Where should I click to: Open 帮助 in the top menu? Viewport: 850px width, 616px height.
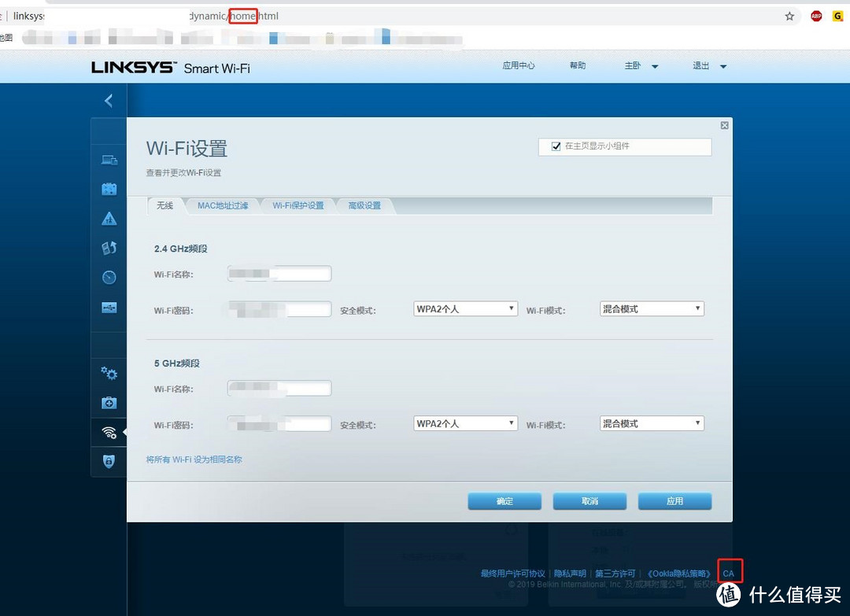pos(578,65)
